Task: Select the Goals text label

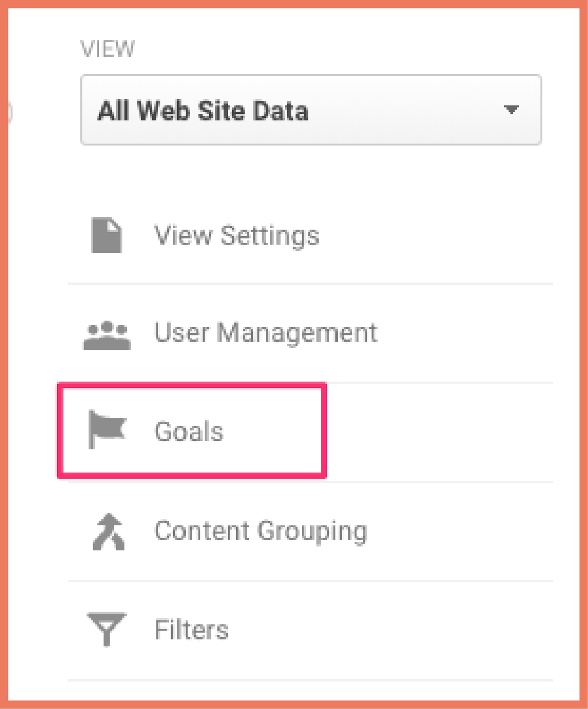Action: pyautogui.click(x=189, y=431)
